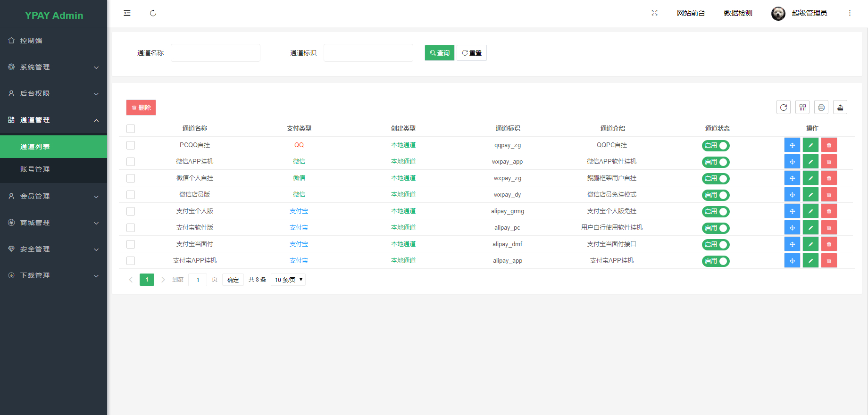Click the print icon above the table

821,108
